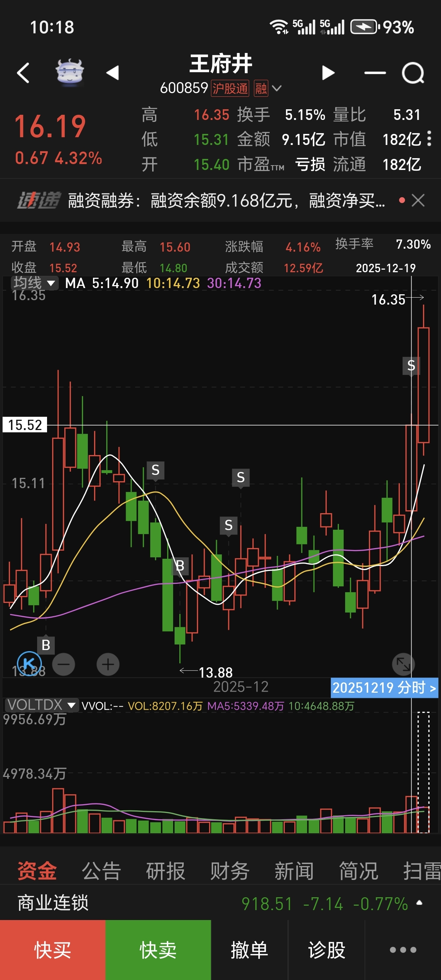The height and width of the screenshot is (980, 441).
Task: Select the 新闻 tab
Action: point(294,871)
